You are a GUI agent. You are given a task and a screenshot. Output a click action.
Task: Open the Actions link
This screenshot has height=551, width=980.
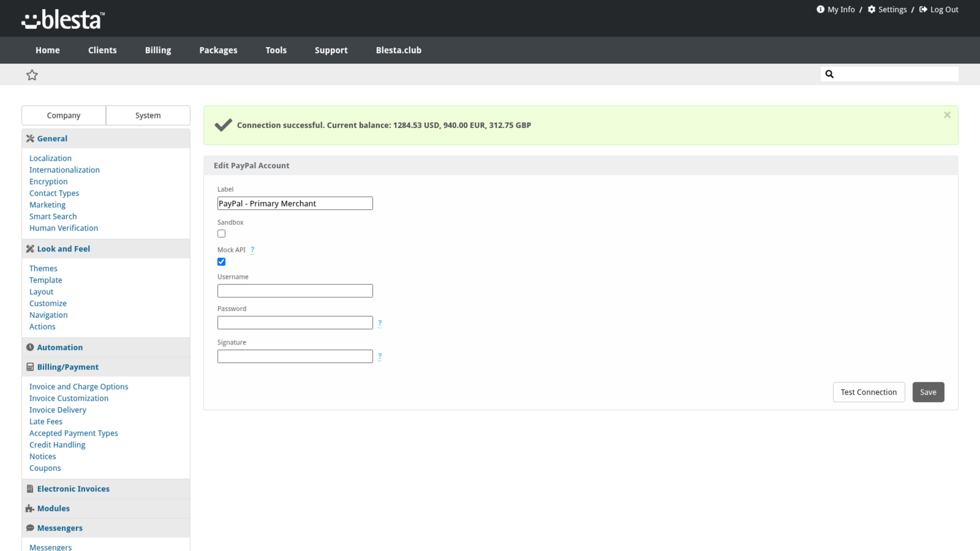(42, 327)
